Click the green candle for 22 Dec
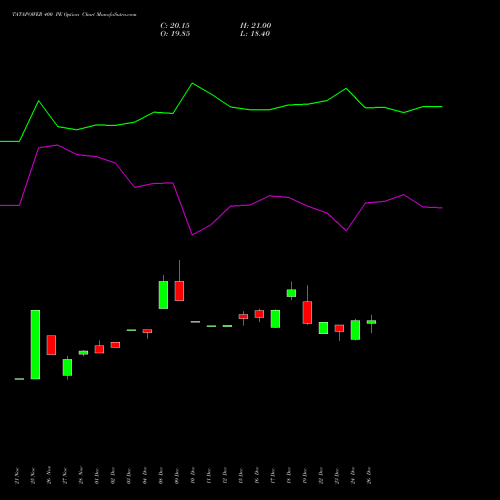Viewport: 500px width, 500px height. [x=323, y=328]
